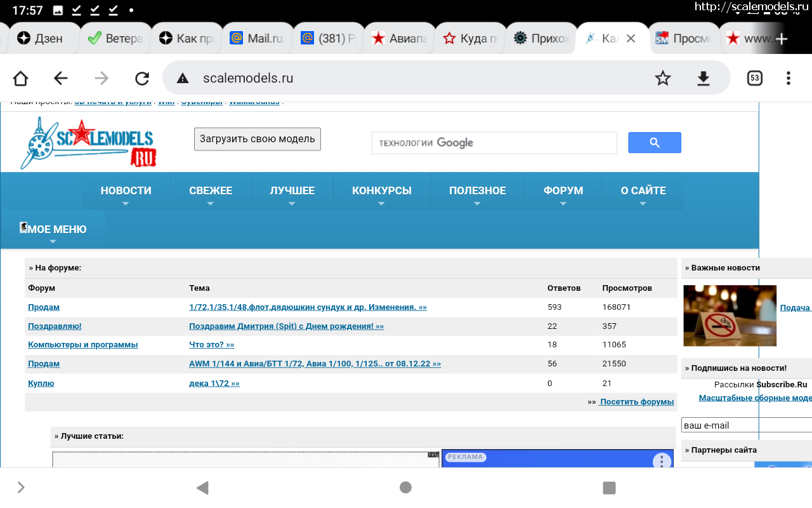Tap the greyed forward arrow in toolbar
This screenshot has height=508, width=812.
101,78
